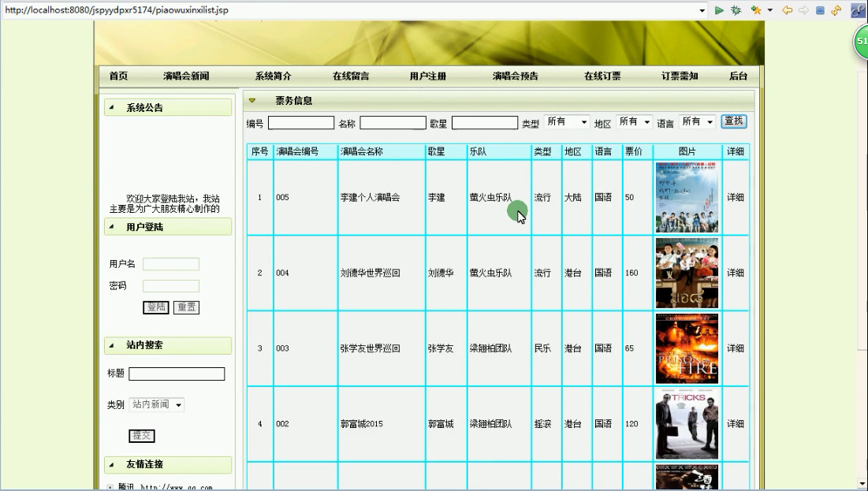Viewport: 868px width, 491px height.
Task: Click the 票价 column header
Action: coord(638,151)
